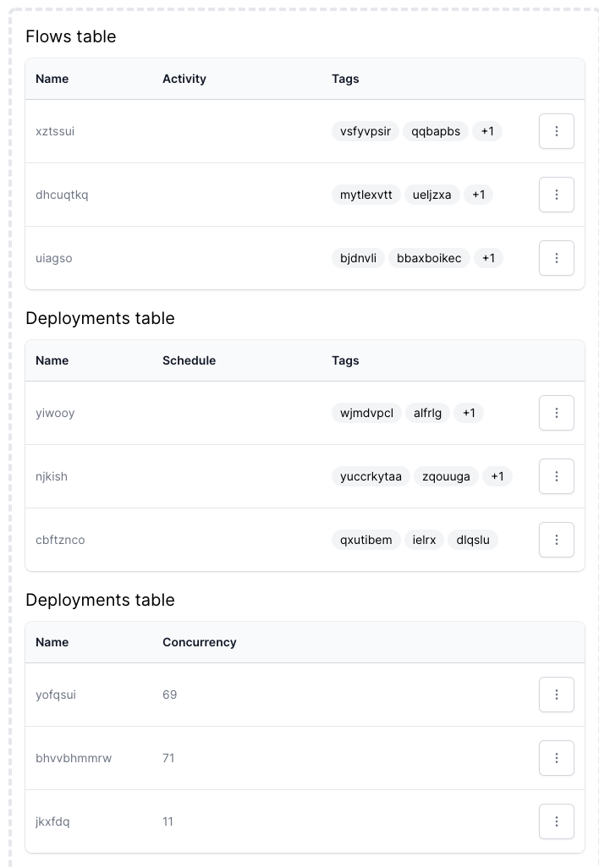599x868 pixels.
Task: Expand the +1 tag badge for njkish
Action: click(497, 475)
